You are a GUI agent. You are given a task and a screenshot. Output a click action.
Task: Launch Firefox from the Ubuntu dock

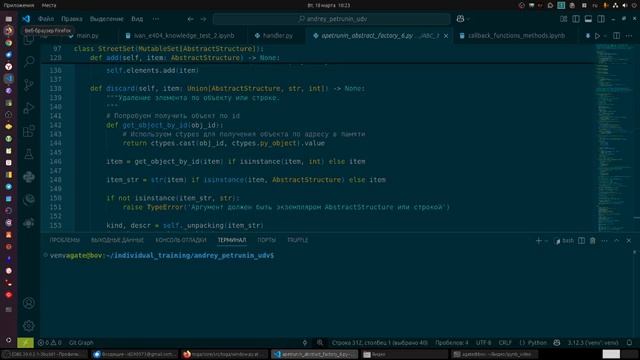(9, 31)
